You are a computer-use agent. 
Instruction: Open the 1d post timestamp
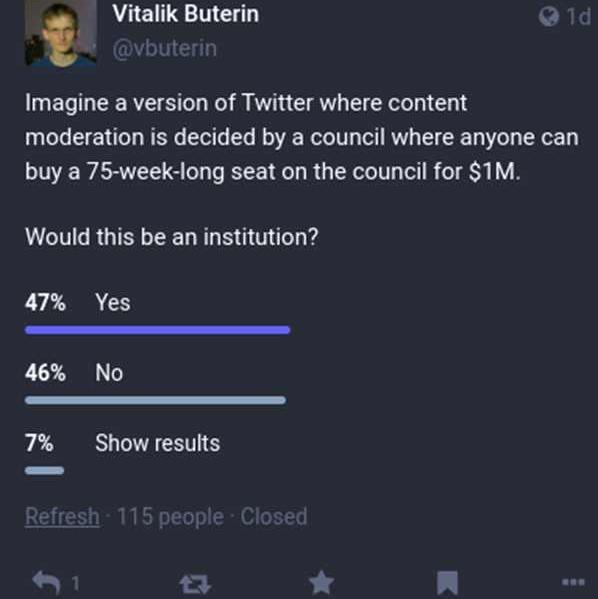click(x=579, y=17)
